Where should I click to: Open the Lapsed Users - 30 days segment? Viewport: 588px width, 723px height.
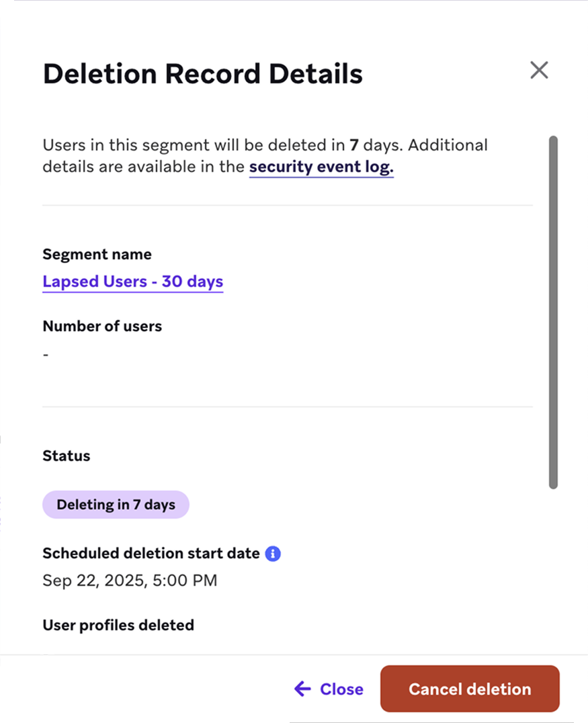coord(132,282)
